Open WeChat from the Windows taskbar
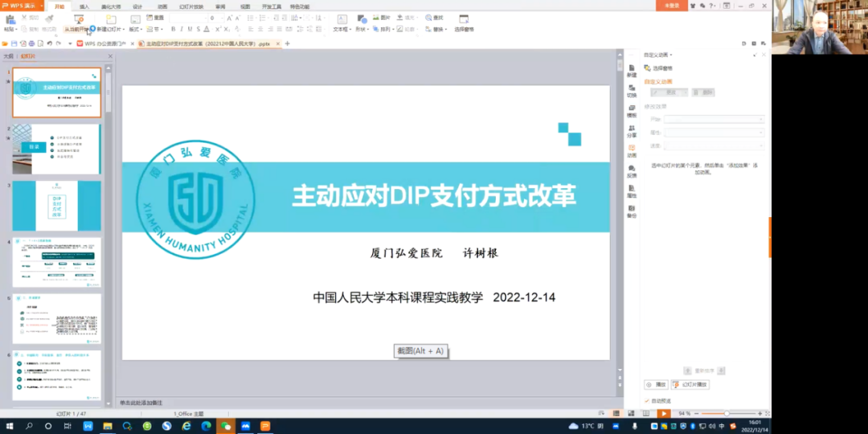868x434 pixels. coord(225,426)
